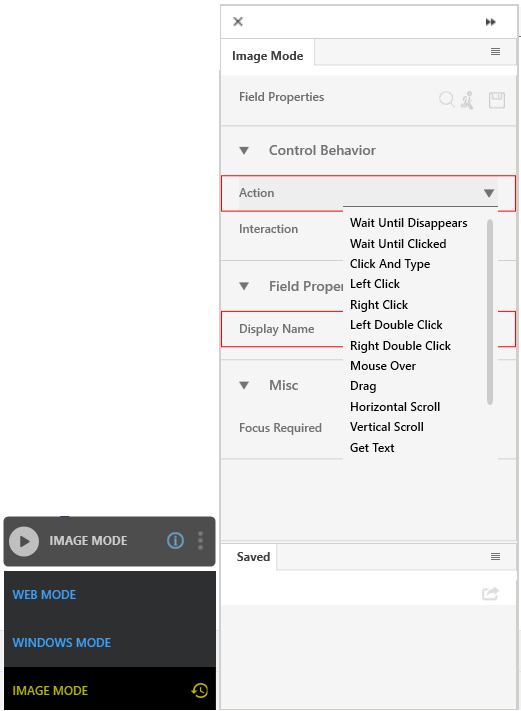This screenshot has width=521, height=711.
Task: Click the running figure test icon
Action: coord(467,100)
